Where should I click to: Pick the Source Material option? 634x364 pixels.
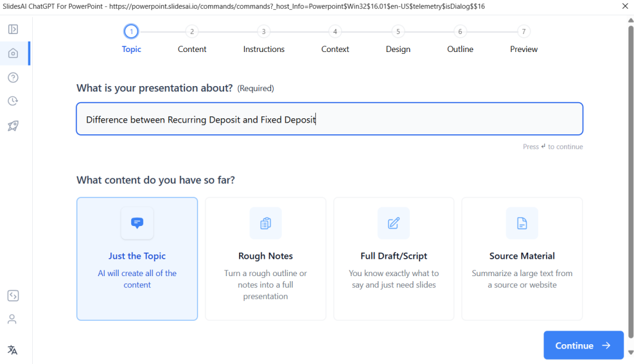(x=522, y=259)
